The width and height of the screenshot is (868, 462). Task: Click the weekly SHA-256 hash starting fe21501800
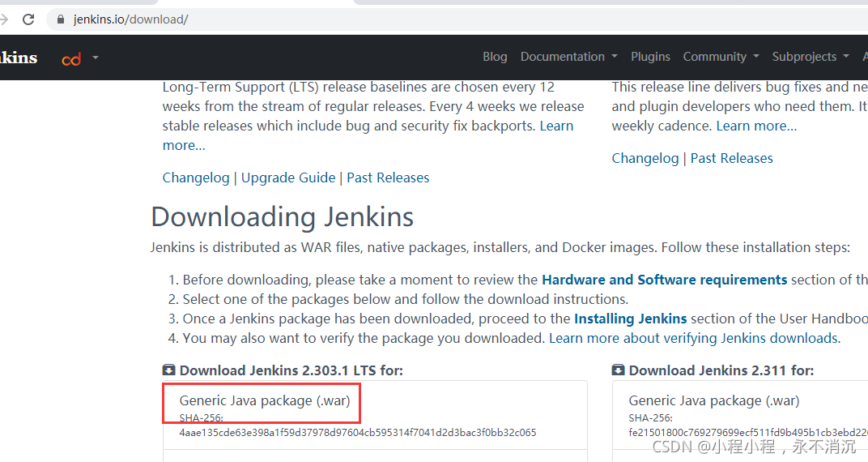(x=748, y=433)
